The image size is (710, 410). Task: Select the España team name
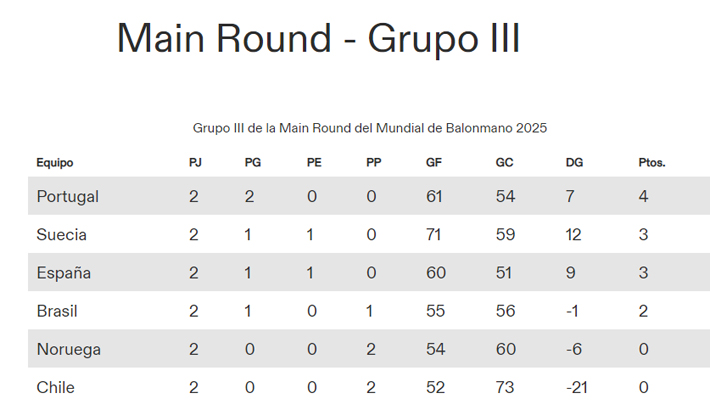(x=64, y=273)
